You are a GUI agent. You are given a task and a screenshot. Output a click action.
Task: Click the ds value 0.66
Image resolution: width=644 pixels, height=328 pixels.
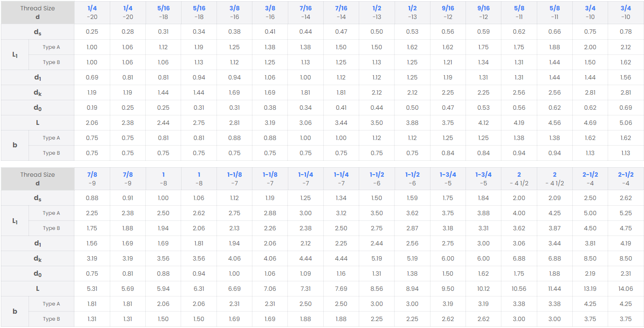pos(555,32)
